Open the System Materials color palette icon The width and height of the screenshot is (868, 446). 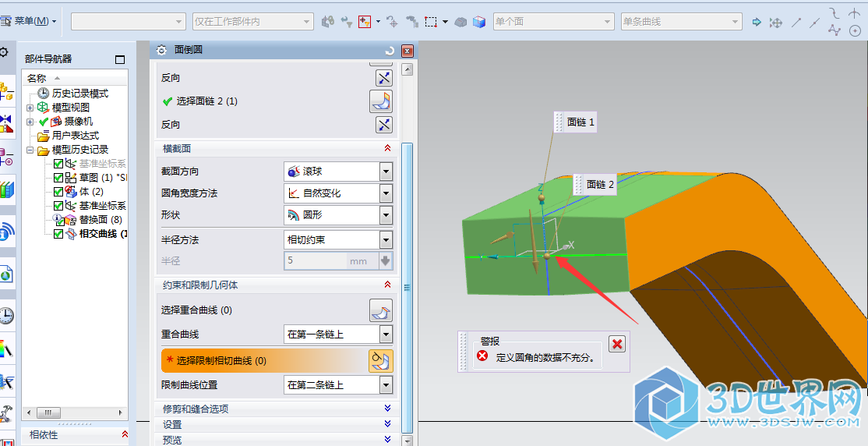pos(7,349)
